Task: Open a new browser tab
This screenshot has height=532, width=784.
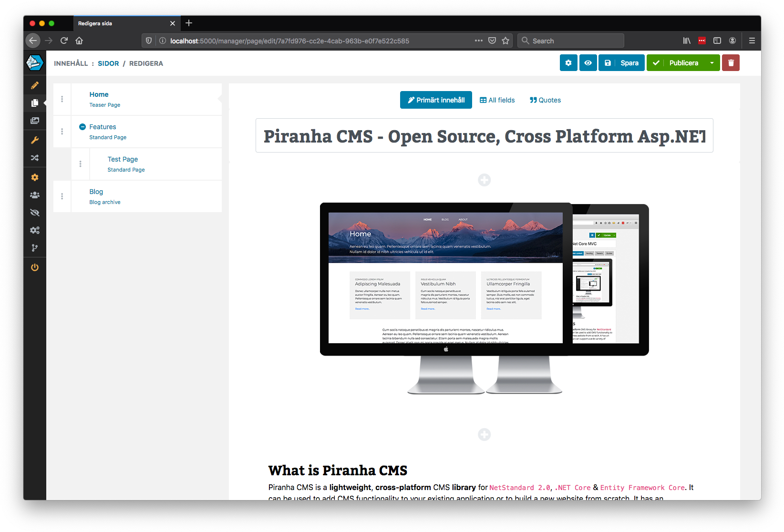Action: click(189, 23)
